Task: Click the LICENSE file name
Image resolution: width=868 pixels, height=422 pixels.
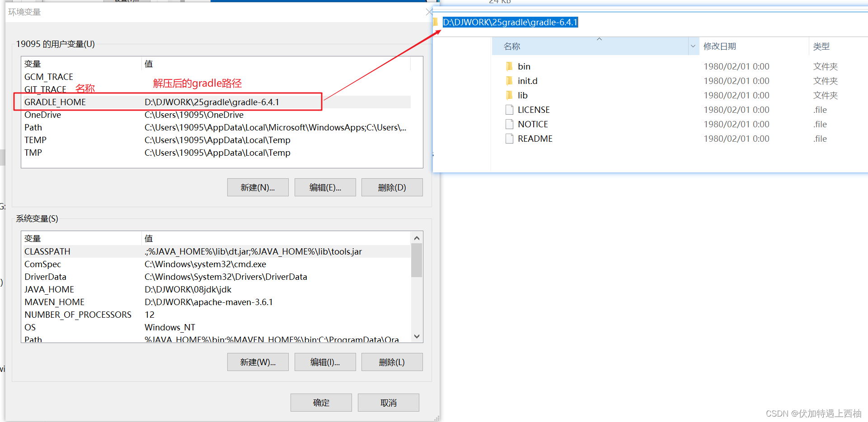Action: [x=534, y=110]
